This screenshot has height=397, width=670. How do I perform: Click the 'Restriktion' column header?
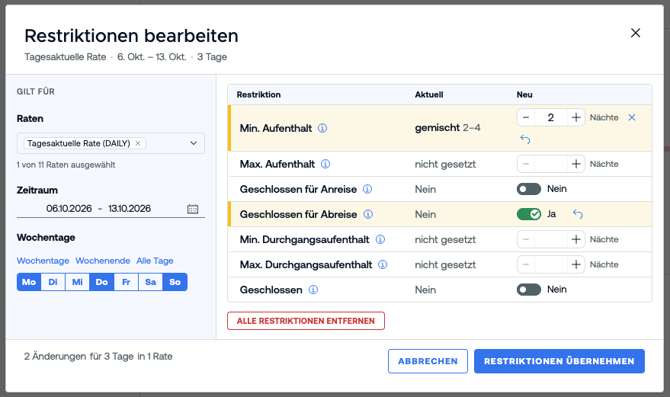click(259, 95)
